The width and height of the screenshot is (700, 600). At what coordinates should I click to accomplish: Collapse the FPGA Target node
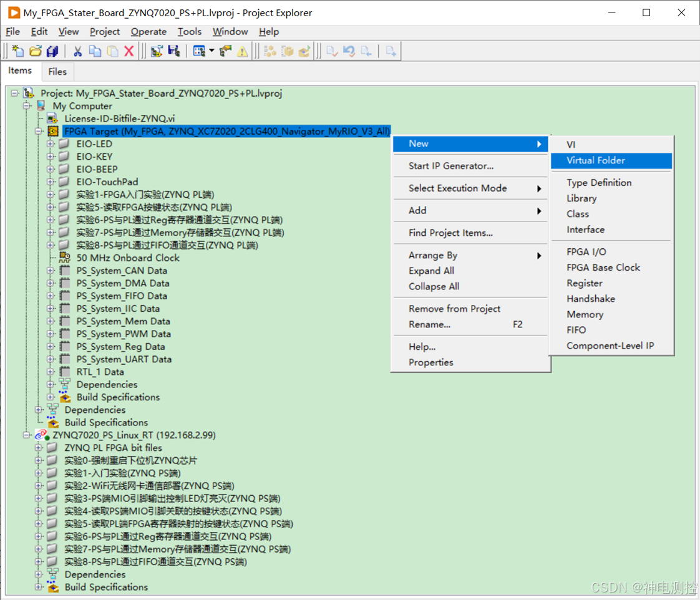(x=39, y=131)
